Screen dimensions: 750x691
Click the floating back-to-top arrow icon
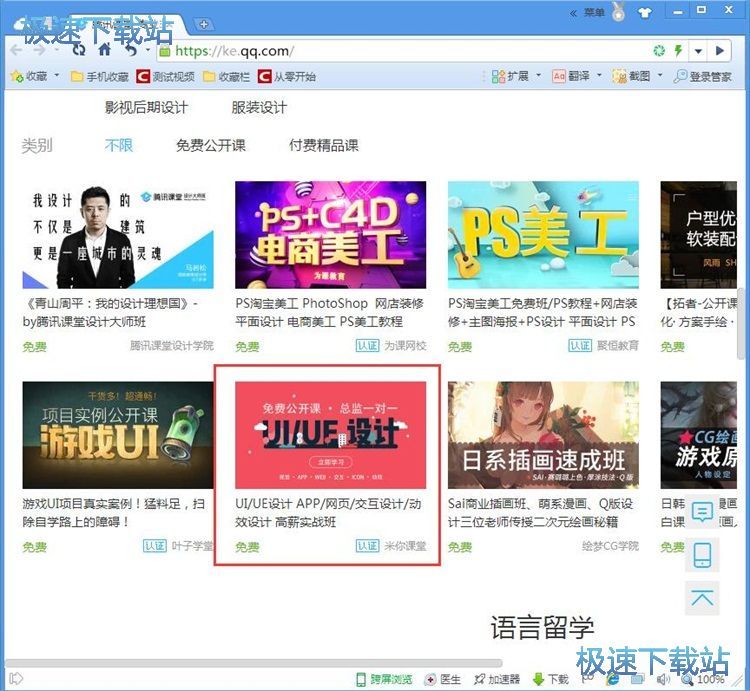702,598
